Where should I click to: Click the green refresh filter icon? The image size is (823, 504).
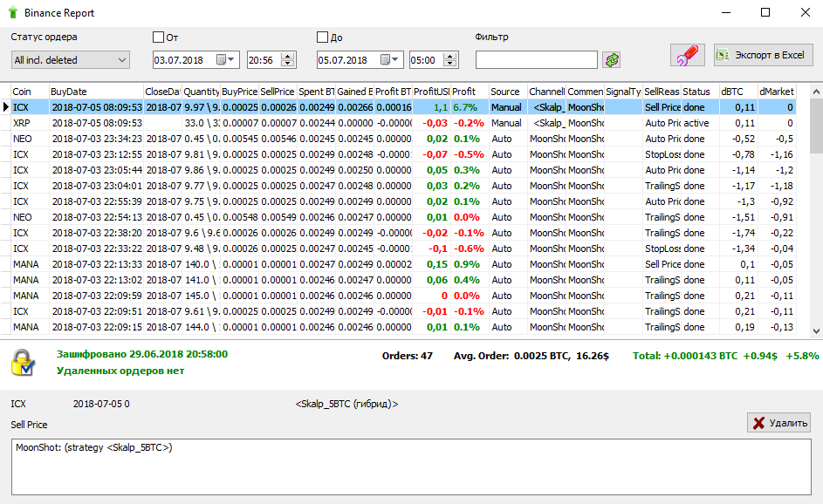[612, 60]
